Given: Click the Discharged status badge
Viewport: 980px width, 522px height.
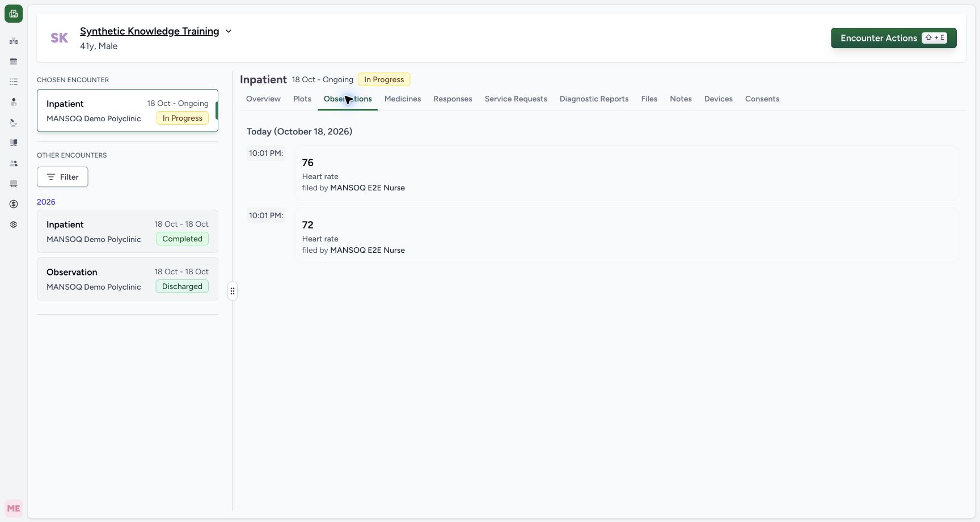Looking at the screenshot, I should coord(182,286).
